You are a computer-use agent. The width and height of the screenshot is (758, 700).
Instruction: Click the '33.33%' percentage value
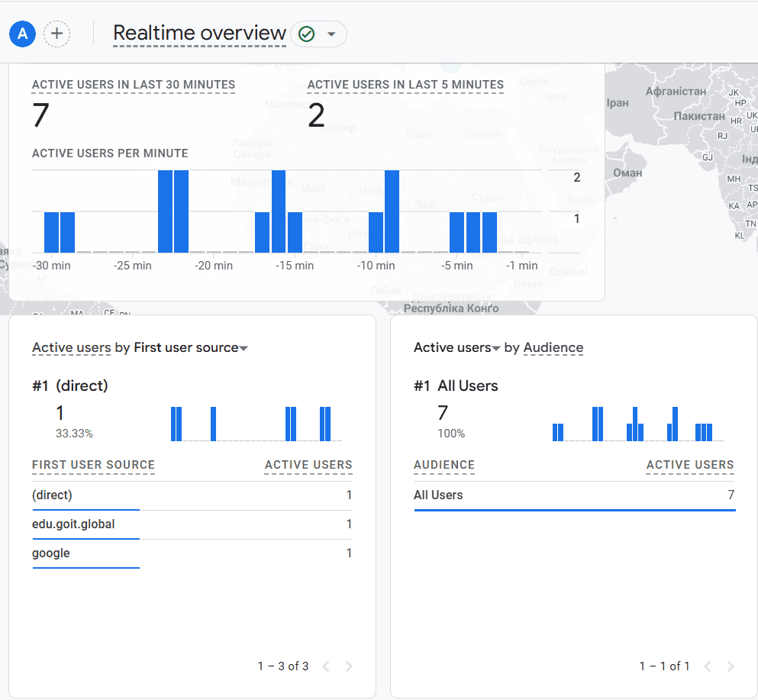(x=74, y=434)
